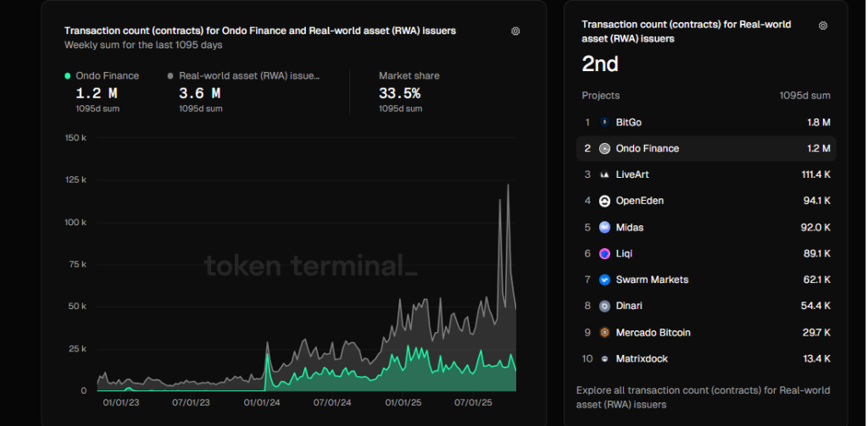The width and height of the screenshot is (868, 426).
Task: Click the Dinari project logo icon
Action: point(604,307)
